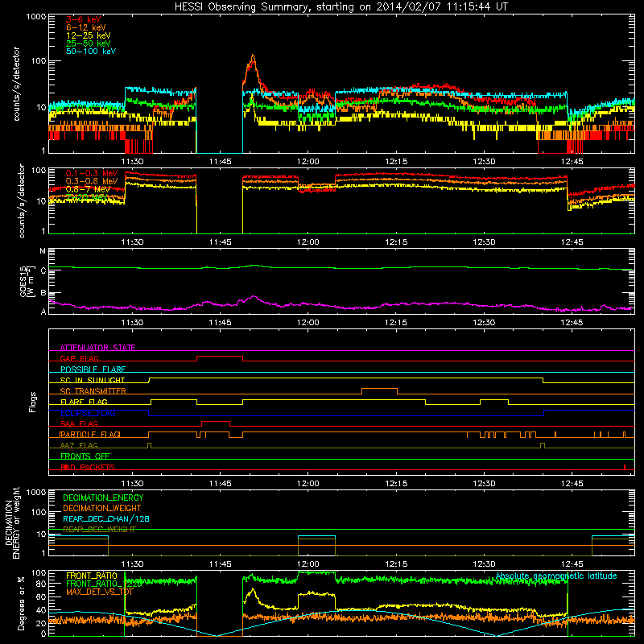Click the green FRONT_RATIO_1225 legend label

(x=104, y=584)
